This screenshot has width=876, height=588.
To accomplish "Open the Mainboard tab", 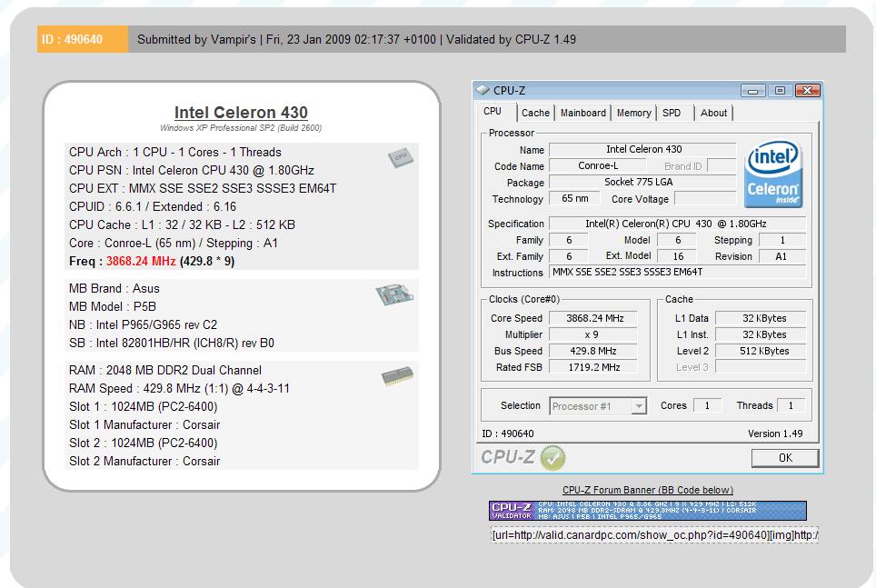I will pyautogui.click(x=582, y=113).
